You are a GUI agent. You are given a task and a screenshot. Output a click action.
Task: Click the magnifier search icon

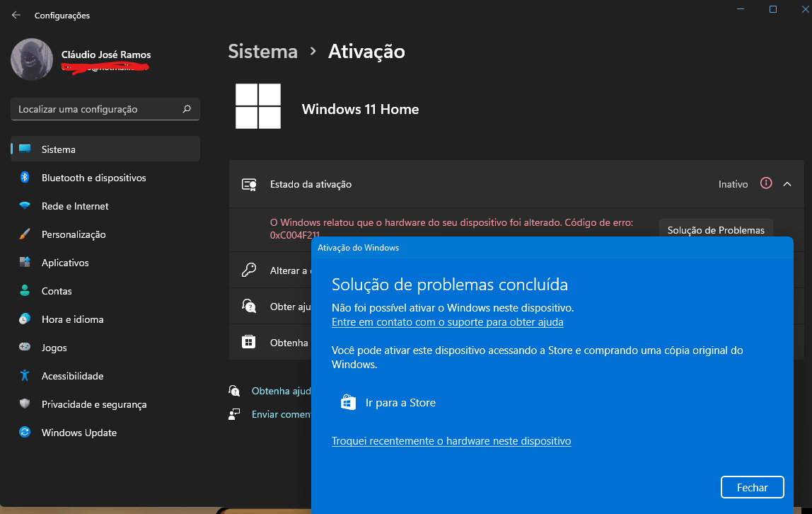(x=187, y=109)
